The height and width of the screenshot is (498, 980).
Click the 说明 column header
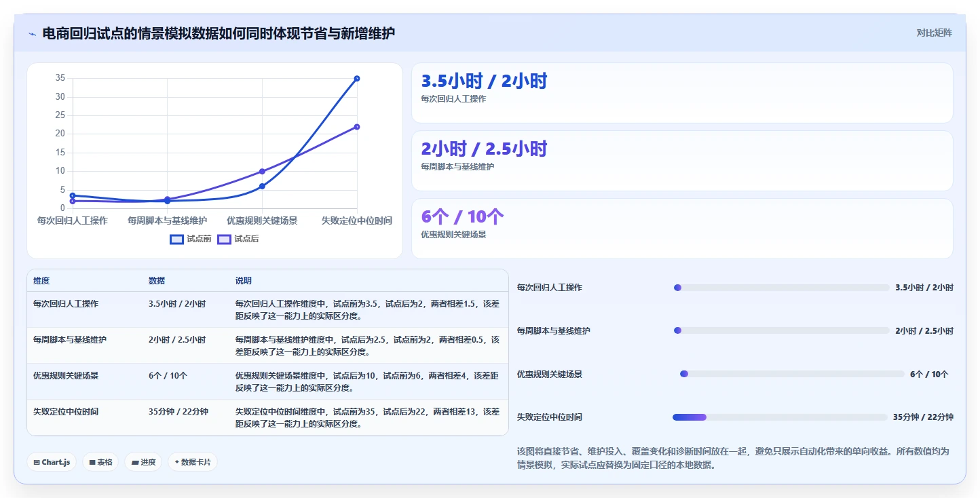coord(244,281)
